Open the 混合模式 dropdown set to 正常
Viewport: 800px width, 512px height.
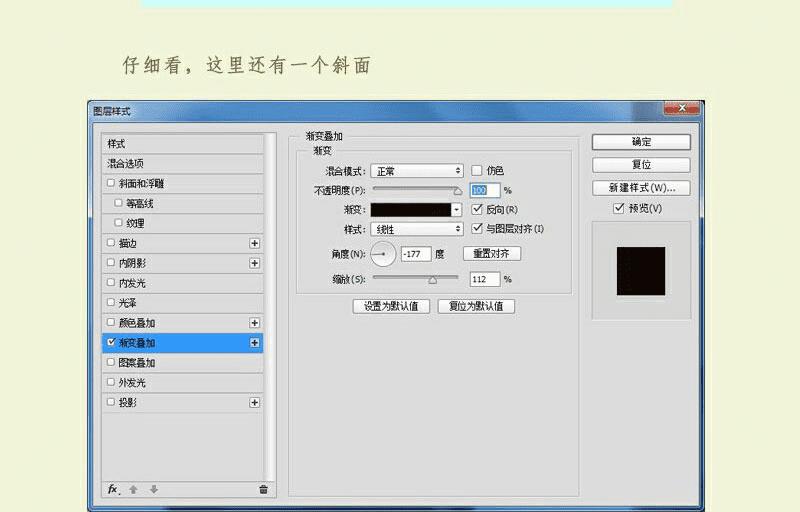click(417, 171)
